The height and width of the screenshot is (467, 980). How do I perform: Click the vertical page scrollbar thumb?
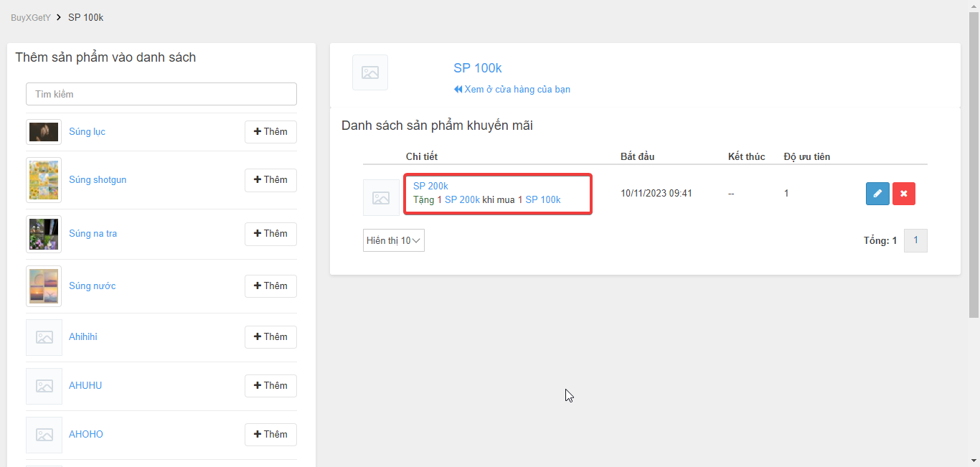coord(974,164)
